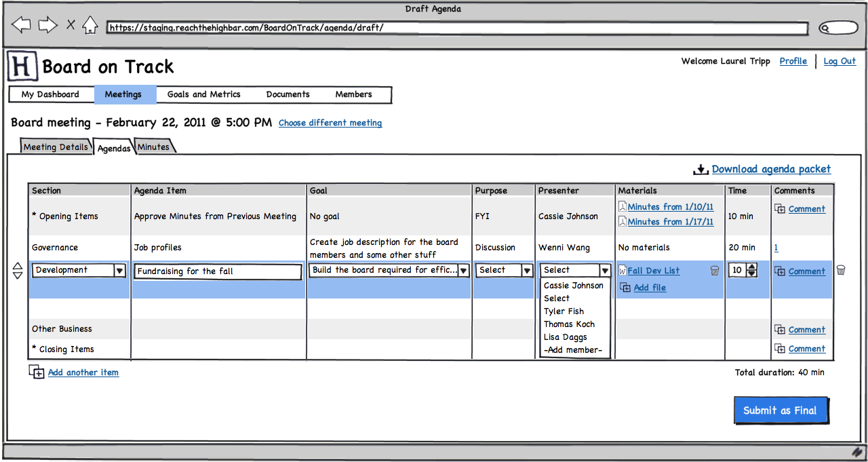This screenshot has height=462, width=868.
Task: Click the browser URL address bar
Action: pyautogui.click(x=458, y=28)
